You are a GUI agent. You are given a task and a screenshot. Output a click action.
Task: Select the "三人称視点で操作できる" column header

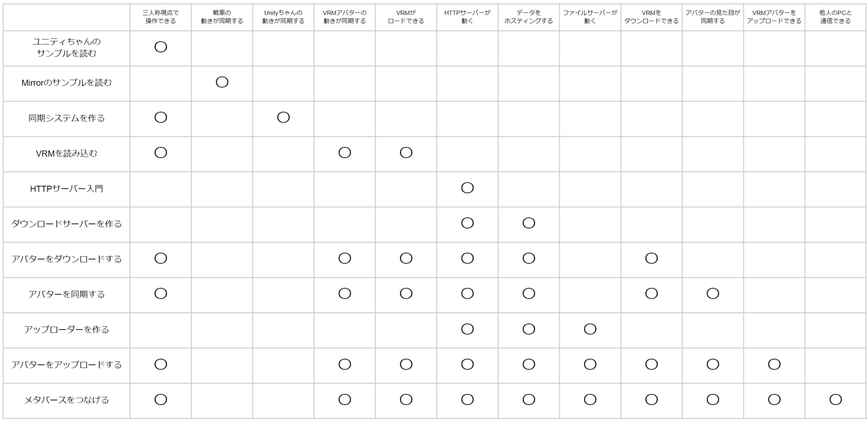click(x=161, y=17)
